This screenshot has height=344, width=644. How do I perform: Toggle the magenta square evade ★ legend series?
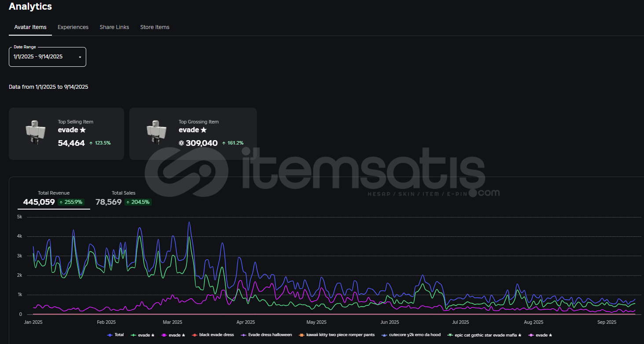click(x=173, y=335)
